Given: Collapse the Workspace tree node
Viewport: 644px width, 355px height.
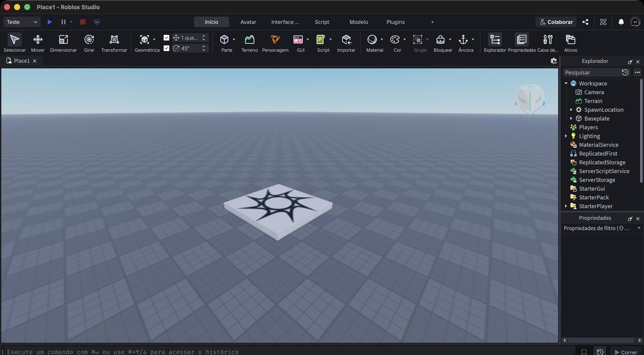Looking at the screenshot, I should pos(566,83).
